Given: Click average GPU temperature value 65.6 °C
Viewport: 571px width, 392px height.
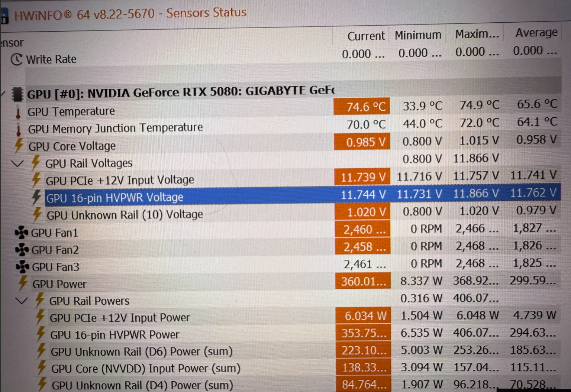Looking at the screenshot, I should (x=537, y=104).
